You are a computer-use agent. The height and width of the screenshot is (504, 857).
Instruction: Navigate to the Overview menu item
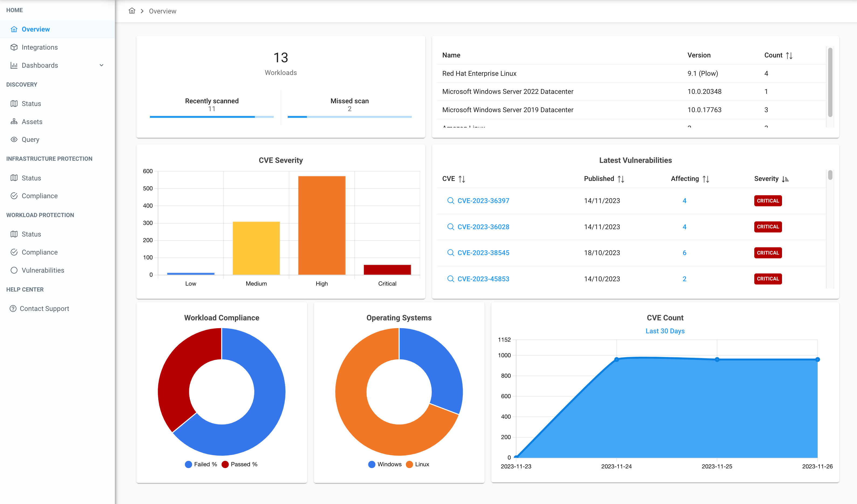point(36,29)
